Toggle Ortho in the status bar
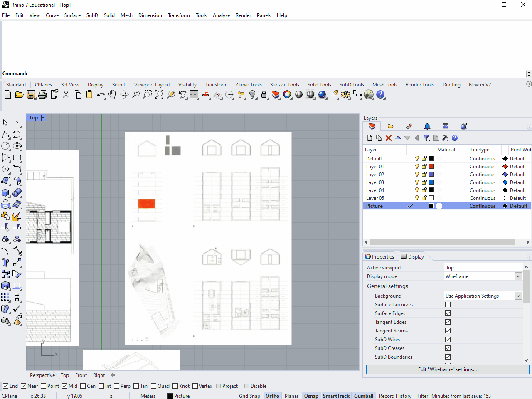 272,396
